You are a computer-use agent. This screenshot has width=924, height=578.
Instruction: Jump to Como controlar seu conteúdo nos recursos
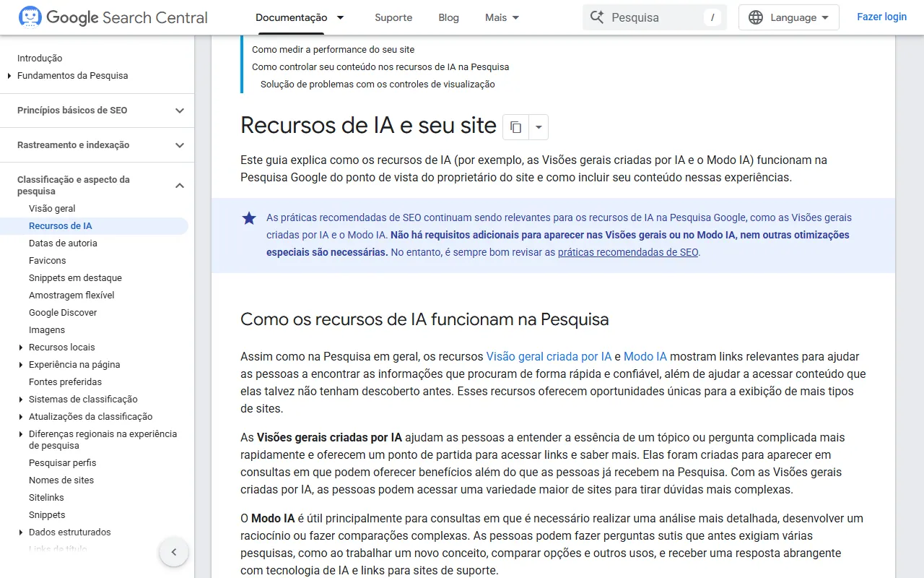click(380, 67)
